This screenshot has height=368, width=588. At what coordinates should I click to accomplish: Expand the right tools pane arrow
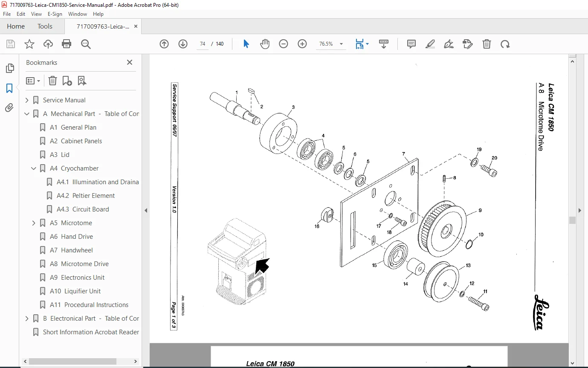click(x=579, y=210)
